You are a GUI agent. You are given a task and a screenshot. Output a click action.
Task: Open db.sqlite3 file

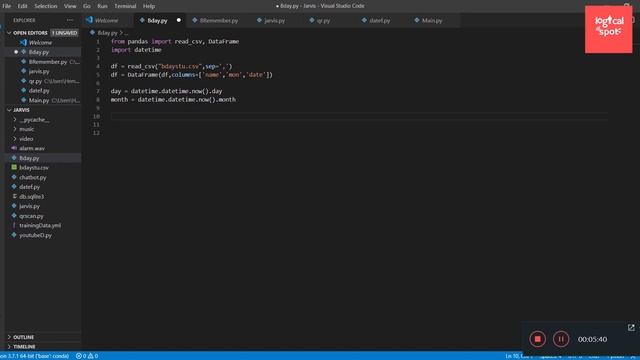(31, 197)
